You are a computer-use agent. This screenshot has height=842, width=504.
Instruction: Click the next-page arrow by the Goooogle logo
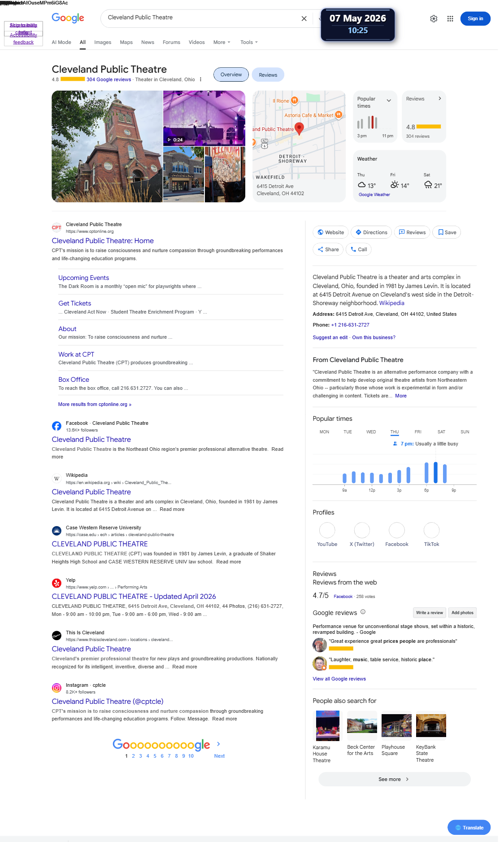(218, 744)
